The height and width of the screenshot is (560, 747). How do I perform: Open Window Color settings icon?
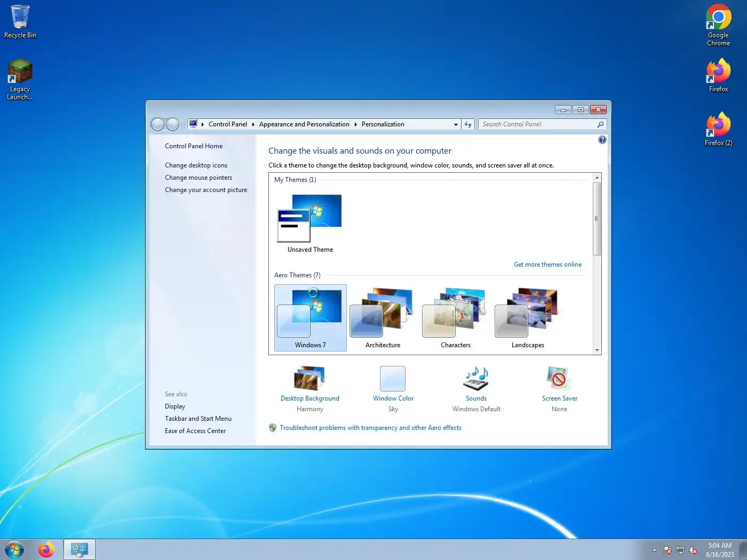click(393, 379)
